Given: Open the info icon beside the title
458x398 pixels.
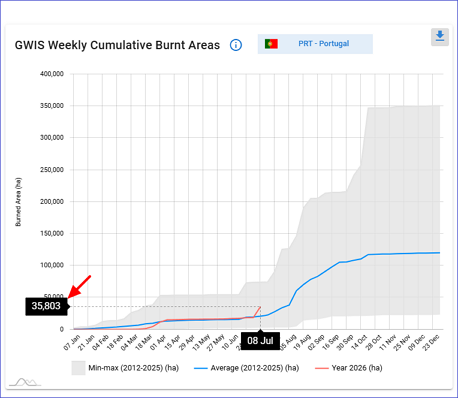Looking at the screenshot, I should click(236, 45).
